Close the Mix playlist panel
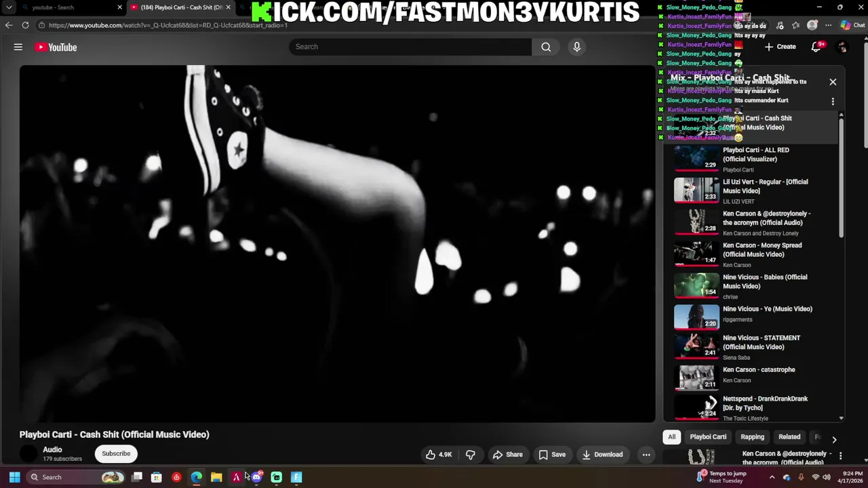The width and height of the screenshot is (868, 488). [833, 82]
